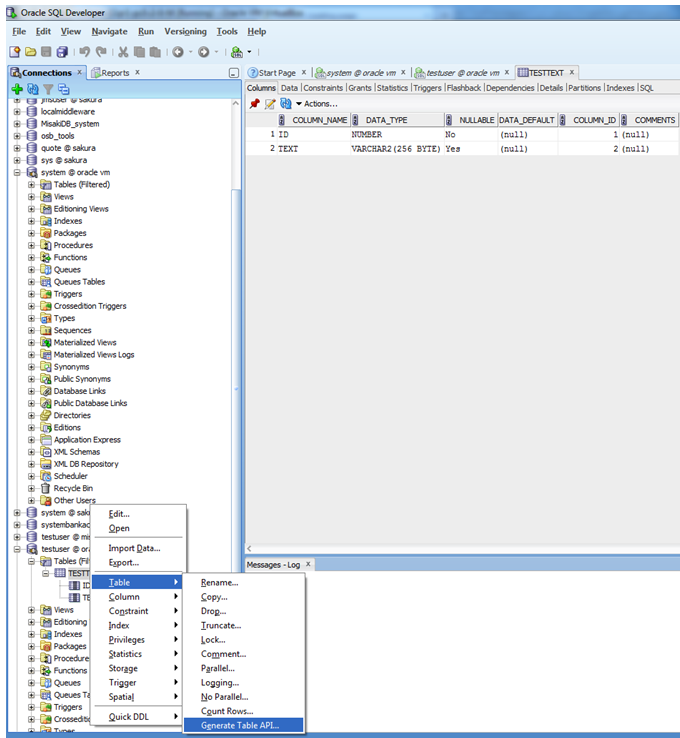Click the Copy toolbar icon

139,52
